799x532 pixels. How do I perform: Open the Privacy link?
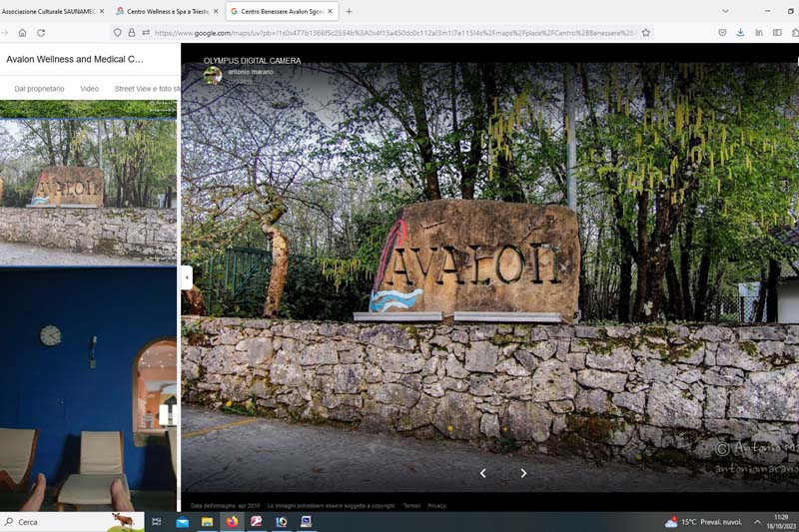(x=436, y=505)
